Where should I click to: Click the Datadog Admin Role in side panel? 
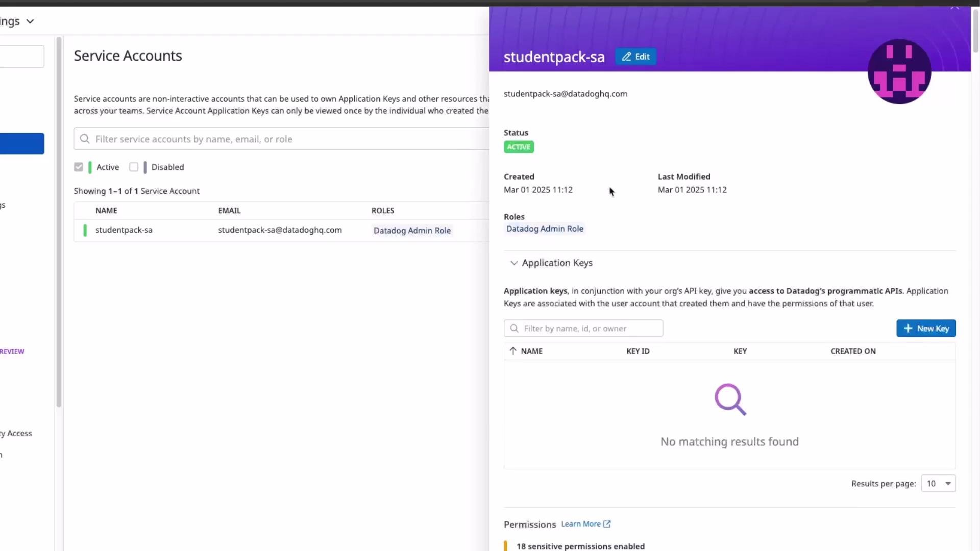pos(545,229)
